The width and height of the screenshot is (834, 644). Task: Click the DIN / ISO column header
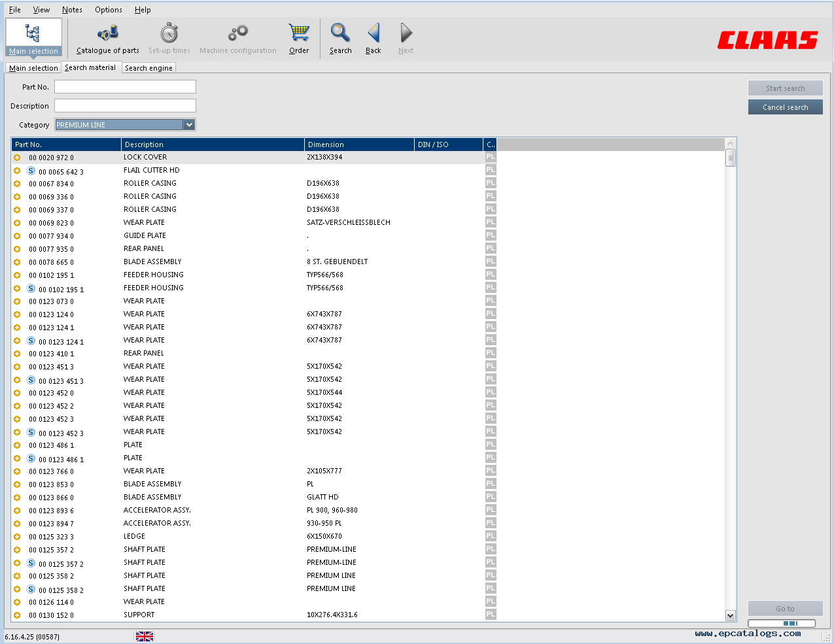pyautogui.click(x=449, y=144)
